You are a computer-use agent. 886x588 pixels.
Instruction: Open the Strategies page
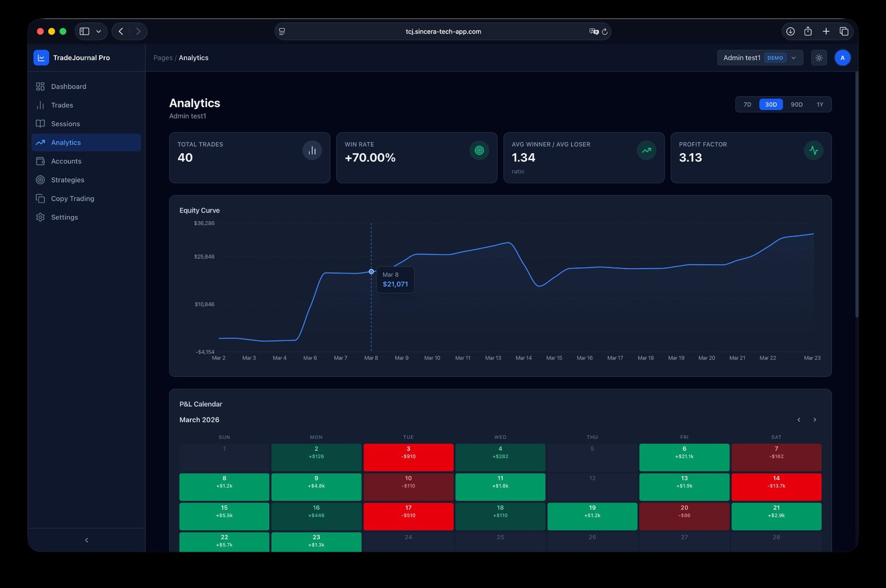[68, 180]
